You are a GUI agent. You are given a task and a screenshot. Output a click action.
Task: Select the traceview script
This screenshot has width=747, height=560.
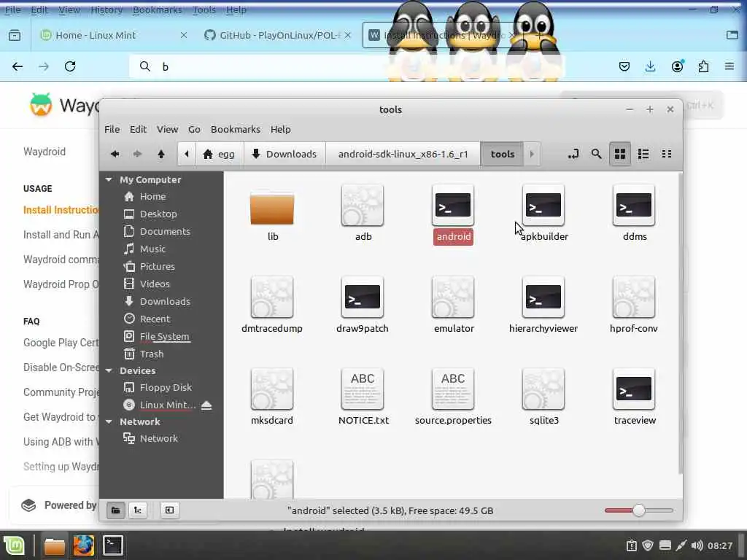(634, 389)
